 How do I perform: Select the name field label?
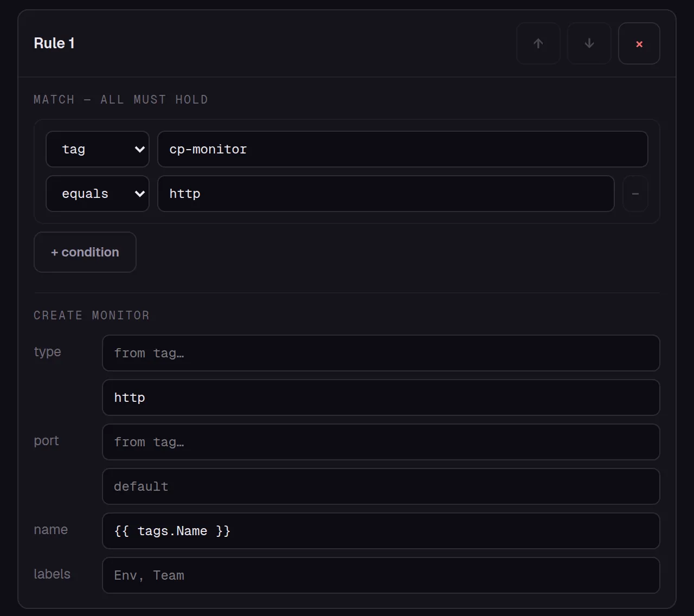coord(51,530)
